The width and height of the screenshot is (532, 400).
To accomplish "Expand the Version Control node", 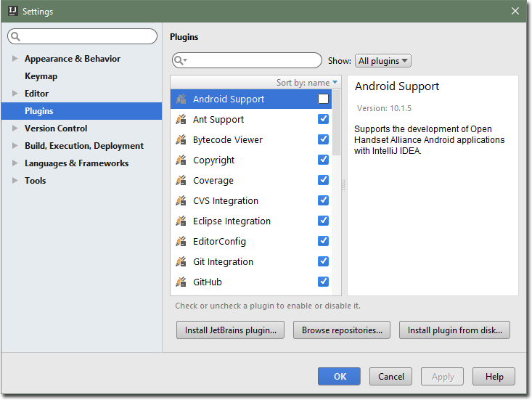I will (15, 128).
